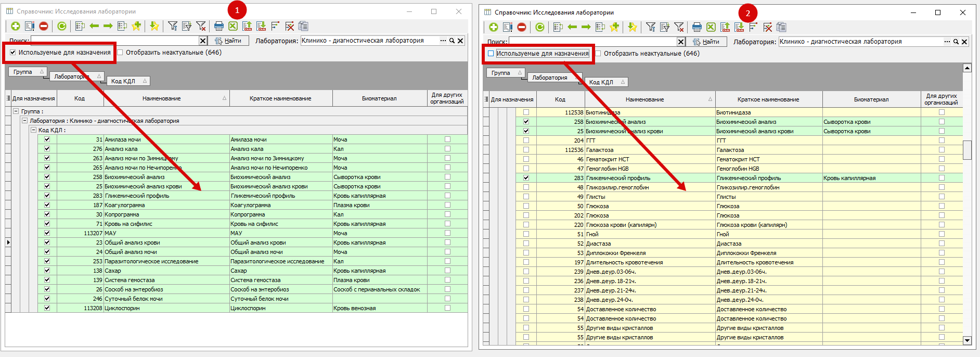Collapse the 'Группа :' tree node
The height and width of the screenshot is (357, 980).
pyautogui.click(x=16, y=111)
